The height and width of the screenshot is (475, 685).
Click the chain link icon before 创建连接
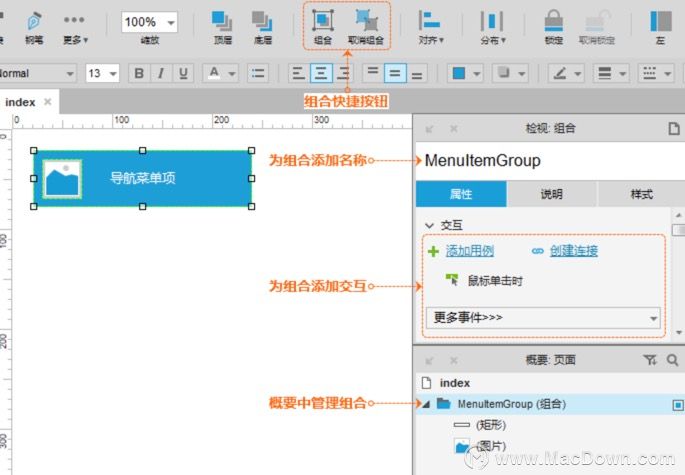(x=538, y=251)
